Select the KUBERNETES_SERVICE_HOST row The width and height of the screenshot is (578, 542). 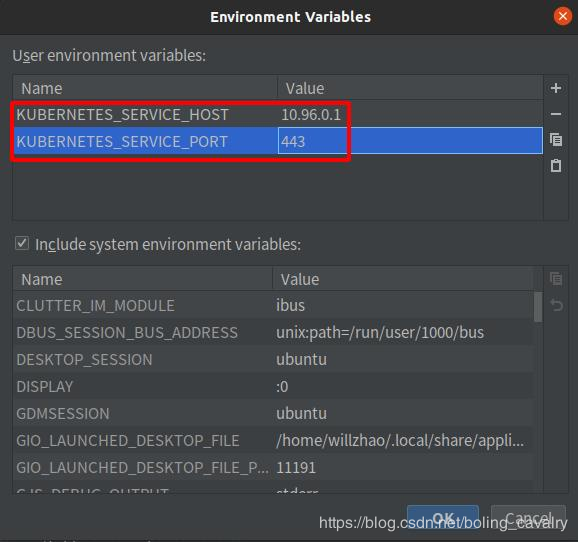pyautogui.click(x=278, y=114)
